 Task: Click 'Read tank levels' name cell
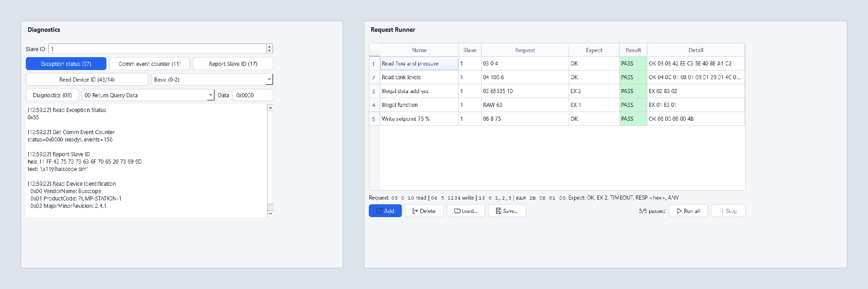click(x=419, y=77)
